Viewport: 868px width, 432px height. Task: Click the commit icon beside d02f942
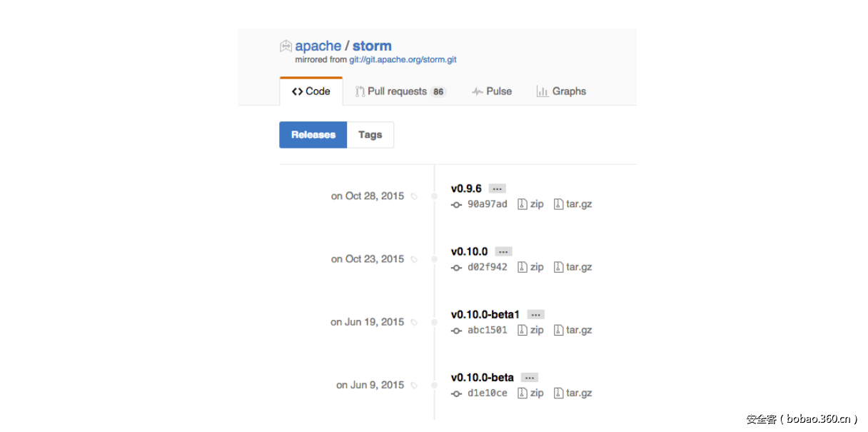click(455, 267)
